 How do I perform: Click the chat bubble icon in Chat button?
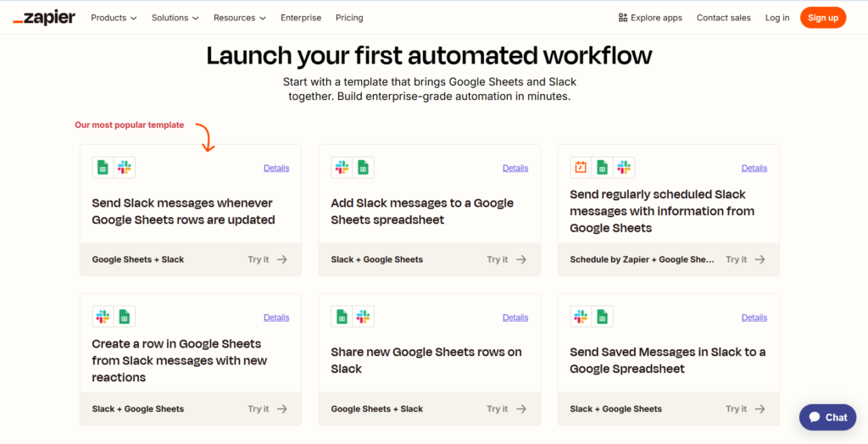point(815,418)
